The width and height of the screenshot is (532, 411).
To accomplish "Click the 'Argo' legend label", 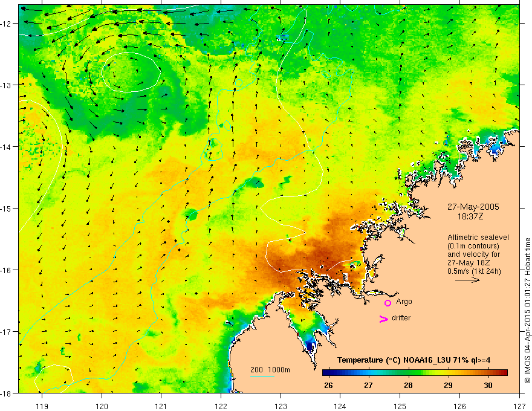I will click(404, 302).
